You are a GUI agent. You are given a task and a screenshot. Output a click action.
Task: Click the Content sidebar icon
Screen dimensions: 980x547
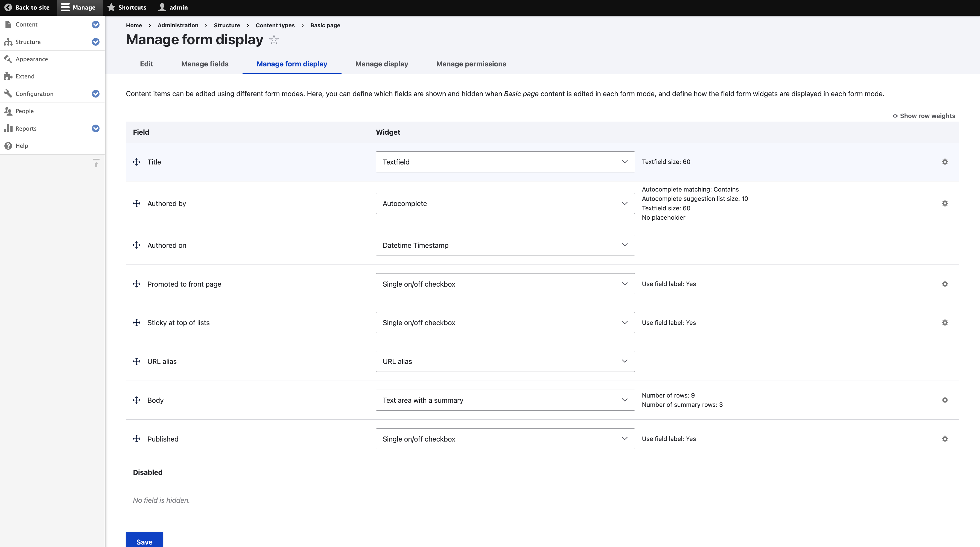(x=8, y=24)
